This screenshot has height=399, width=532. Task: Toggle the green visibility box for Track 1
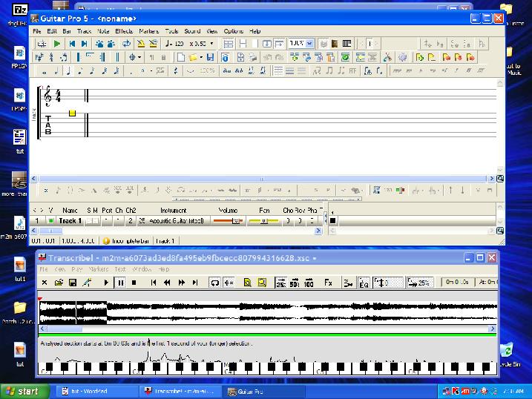coord(51,221)
